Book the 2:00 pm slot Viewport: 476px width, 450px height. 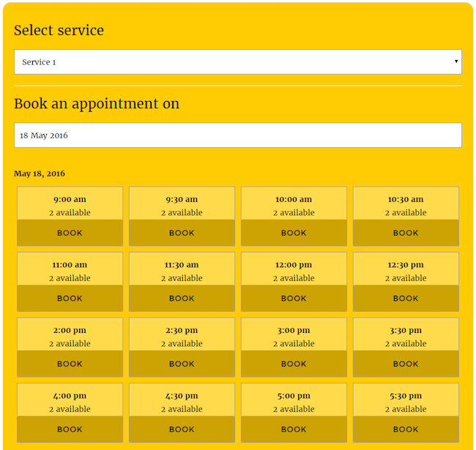[x=70, y=364]
